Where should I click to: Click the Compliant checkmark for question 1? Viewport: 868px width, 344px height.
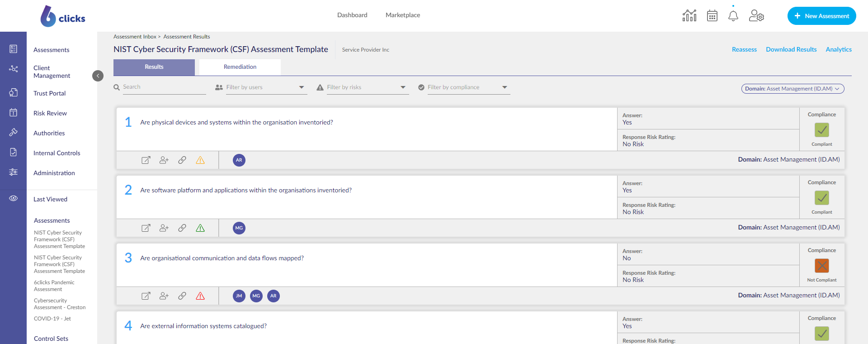click(822, 130)
